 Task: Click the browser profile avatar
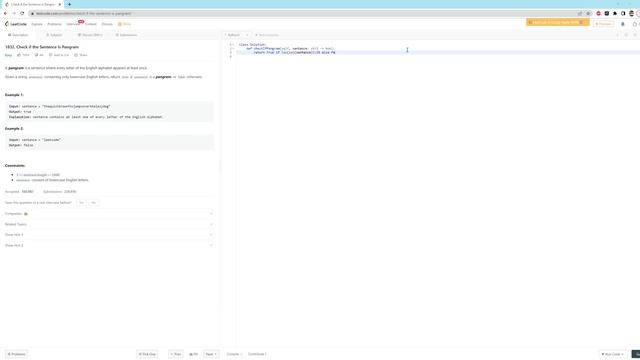(x=631, y=13)
